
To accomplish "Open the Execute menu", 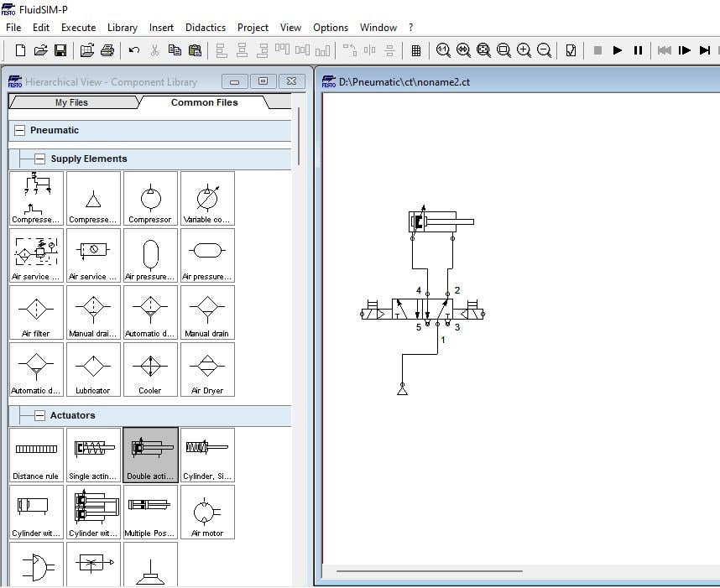I will point(78,27).
